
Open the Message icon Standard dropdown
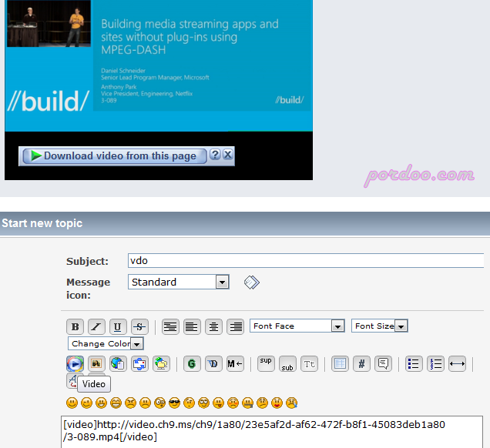point(179,282)
